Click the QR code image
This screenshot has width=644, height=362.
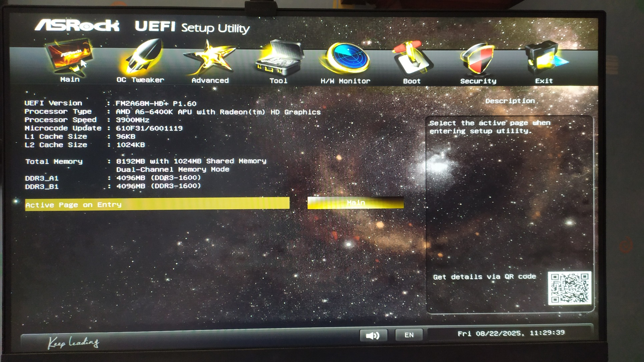click(569, 288)
